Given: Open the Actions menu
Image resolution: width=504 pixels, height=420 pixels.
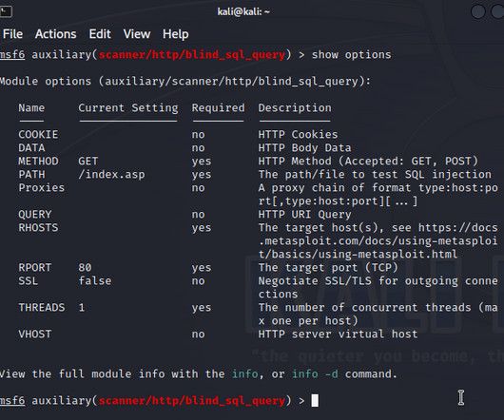Looking at the screenshot, I should [55, 34].
